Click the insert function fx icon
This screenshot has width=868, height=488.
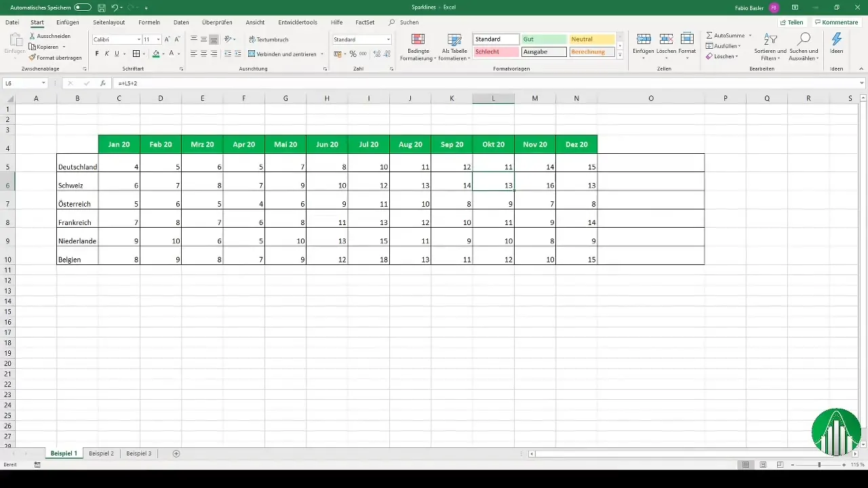tap(102, 83)
